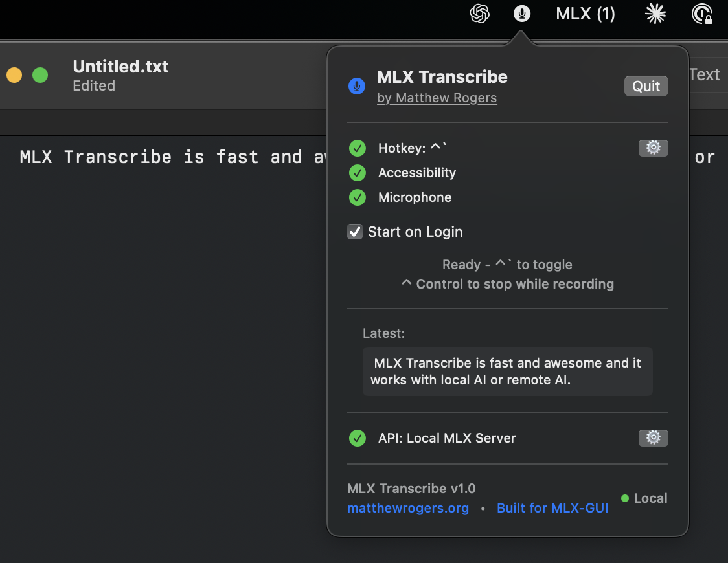
Task: Select the Untitled.txt window title
Action: [x=120, y=66]
